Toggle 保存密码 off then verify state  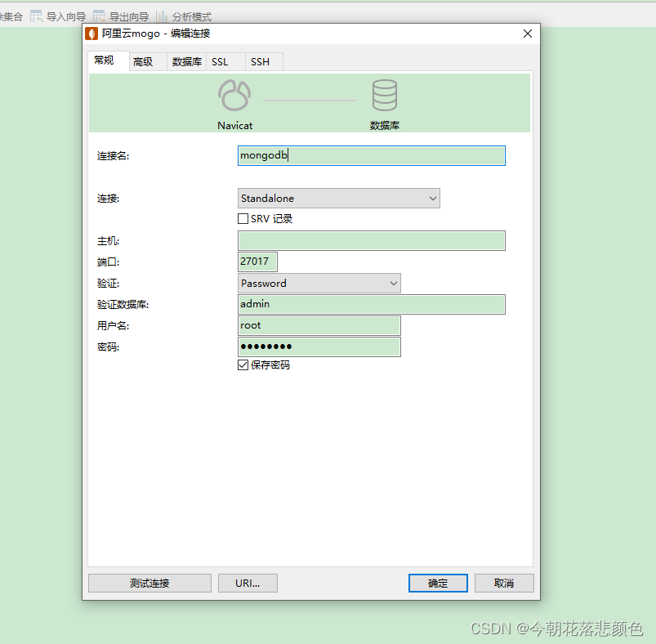(243, 364)
